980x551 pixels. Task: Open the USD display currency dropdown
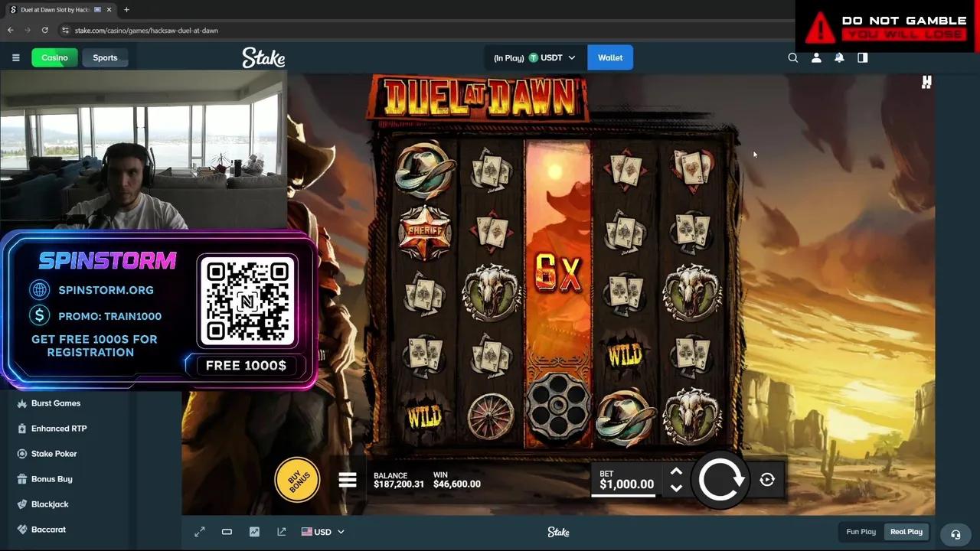click(x=322, y=532)
